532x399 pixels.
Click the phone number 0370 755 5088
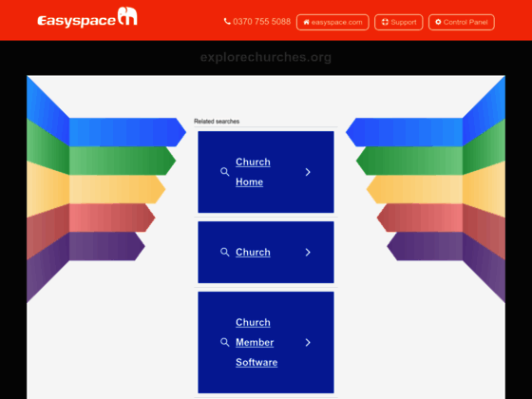[261, 22]
